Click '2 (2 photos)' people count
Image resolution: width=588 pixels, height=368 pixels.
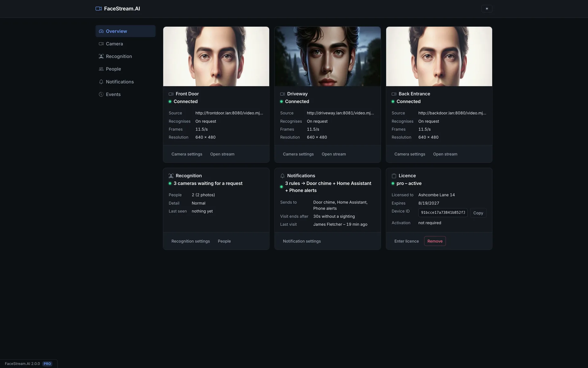pyautogui.click(x=203, y=195)
